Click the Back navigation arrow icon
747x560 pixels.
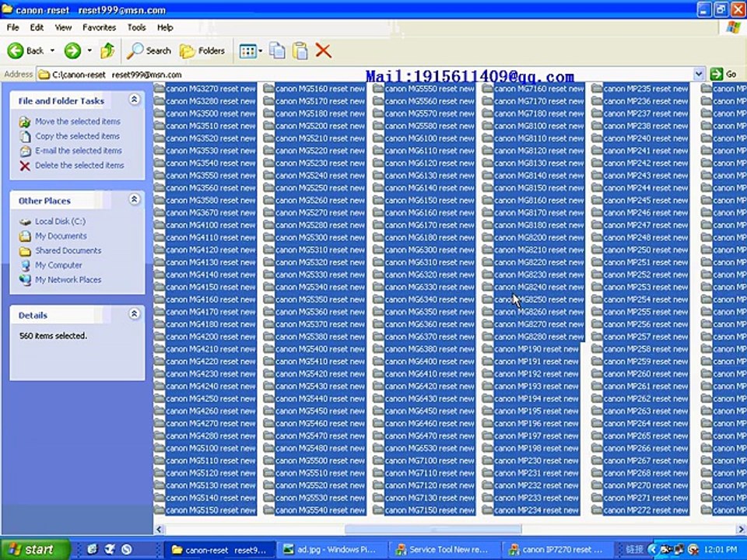click(16, 51)
